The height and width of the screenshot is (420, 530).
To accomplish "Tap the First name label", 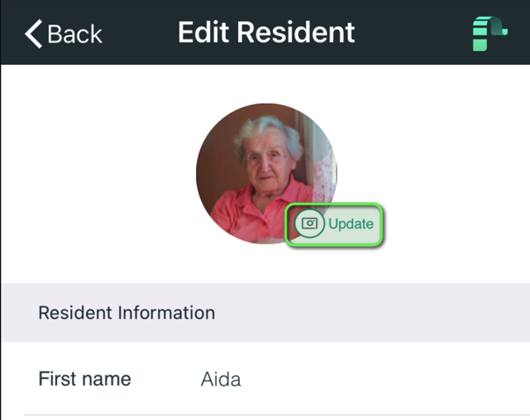I will click(x=85, y=379).
